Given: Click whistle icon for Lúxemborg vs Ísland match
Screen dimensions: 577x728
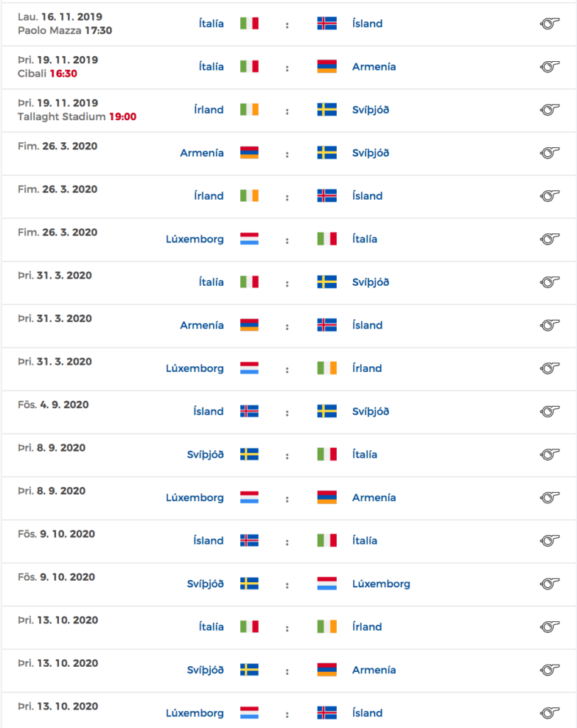Looking at the screenshot, I should (x=549, y=712).
